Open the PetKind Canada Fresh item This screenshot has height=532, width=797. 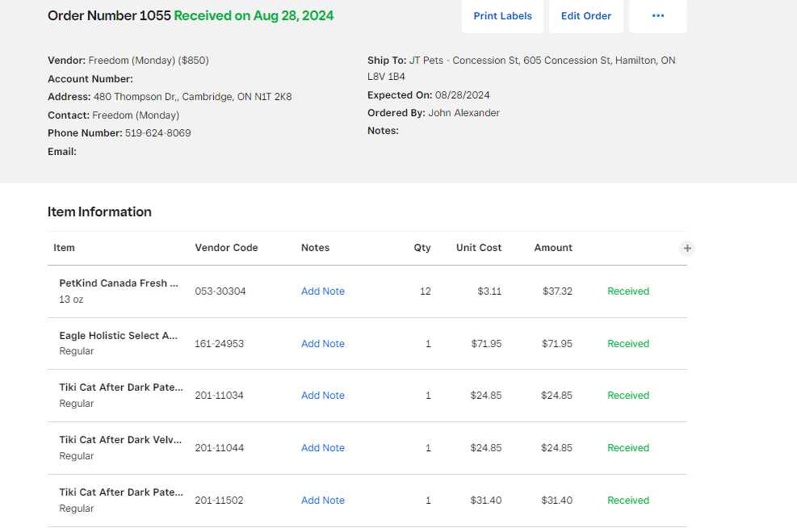[x=119, y=283]
